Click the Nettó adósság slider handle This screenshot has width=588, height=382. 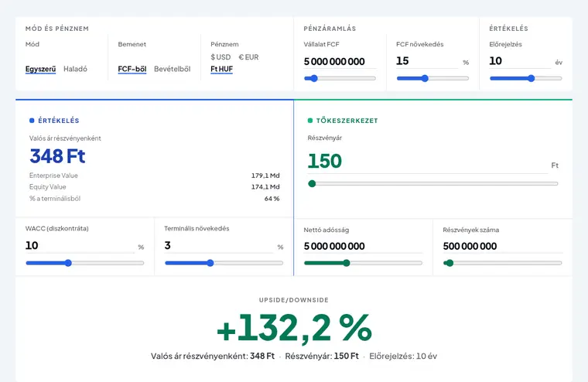(347, 263)
